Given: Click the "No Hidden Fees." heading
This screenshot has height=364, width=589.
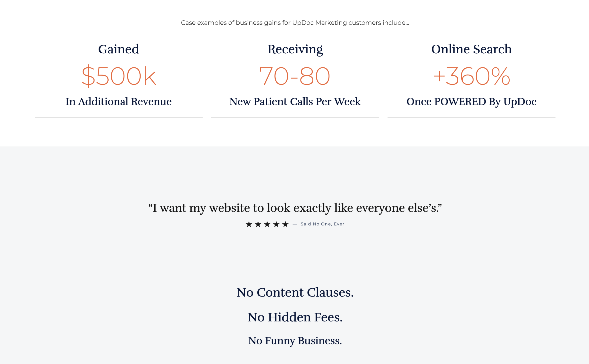Looking at the screenshot, I should 295,317.
